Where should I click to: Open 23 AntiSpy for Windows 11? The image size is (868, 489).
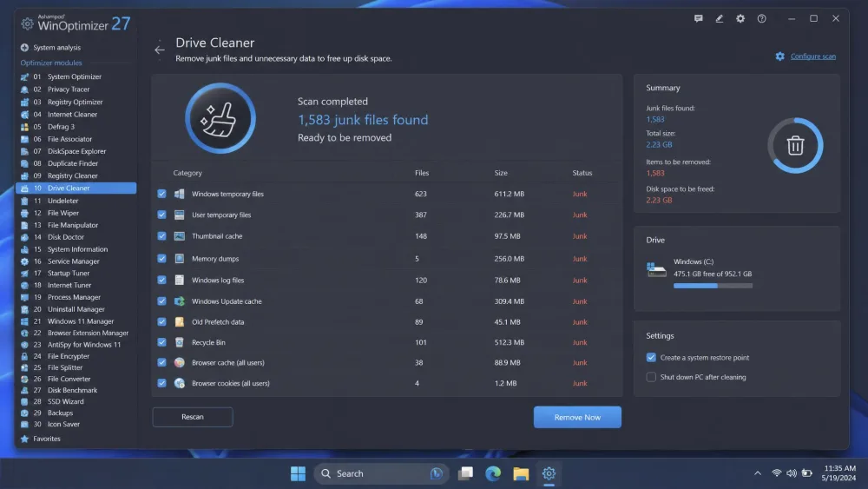coord(76,345)
